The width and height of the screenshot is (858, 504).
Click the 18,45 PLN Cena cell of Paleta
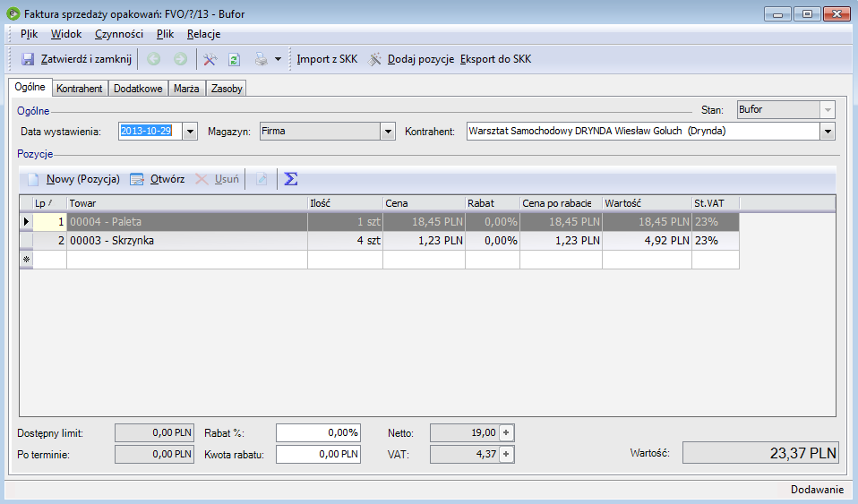pos(425,222)
